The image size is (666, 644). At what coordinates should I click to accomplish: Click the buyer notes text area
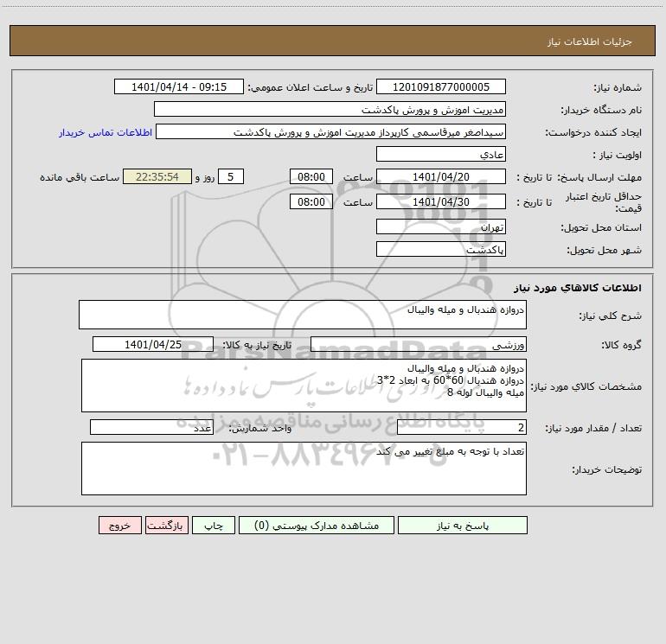pos(304,469)
